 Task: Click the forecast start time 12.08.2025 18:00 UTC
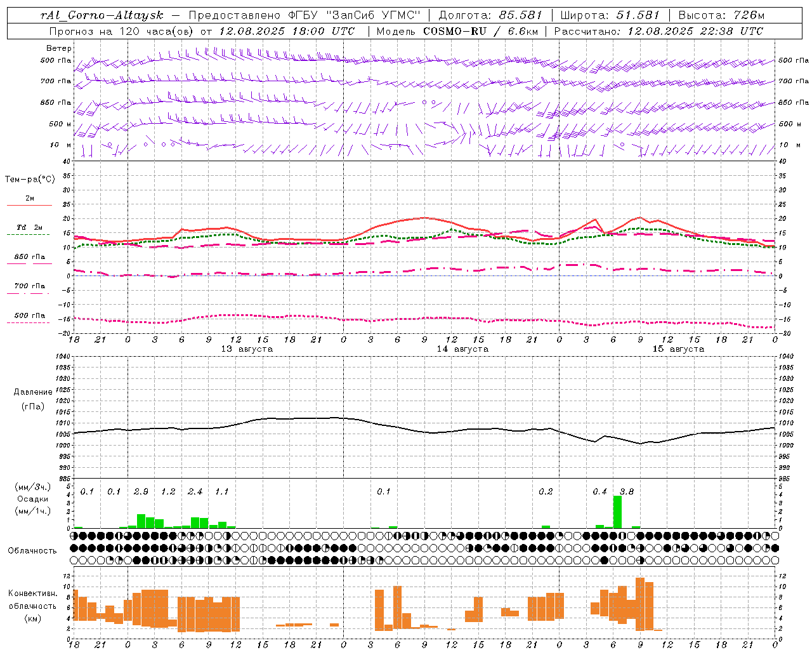click(x=287, y=31)
